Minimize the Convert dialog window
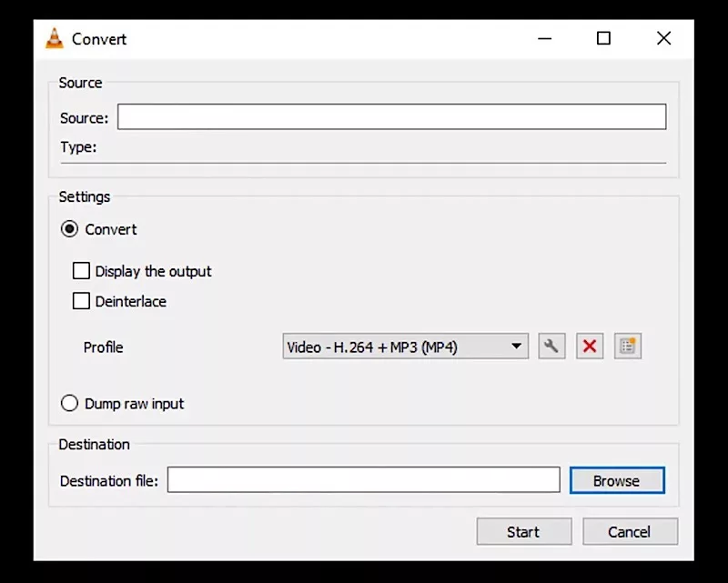 click(x=545, y=38)
